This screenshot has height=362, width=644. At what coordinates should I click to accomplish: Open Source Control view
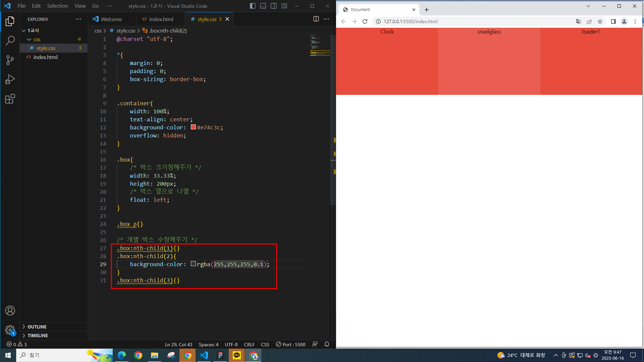point(10,60)
